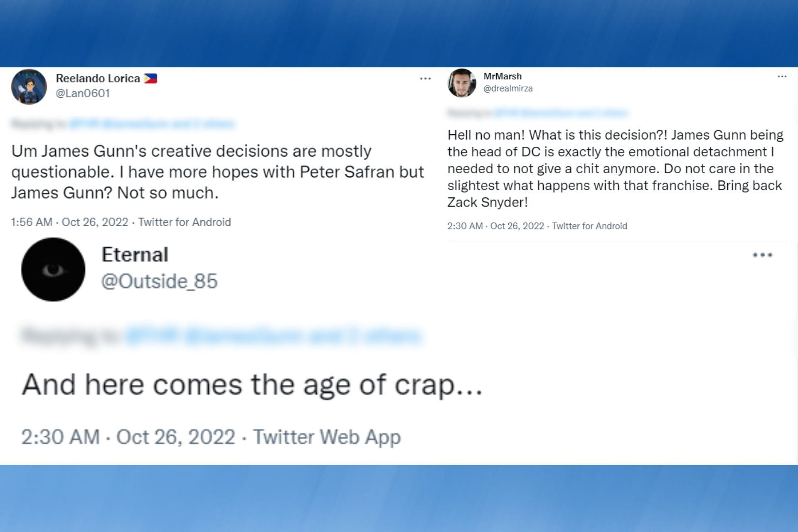Click the 2:30 AM timestamp on MrMarsh's tweet

point(495,226)
